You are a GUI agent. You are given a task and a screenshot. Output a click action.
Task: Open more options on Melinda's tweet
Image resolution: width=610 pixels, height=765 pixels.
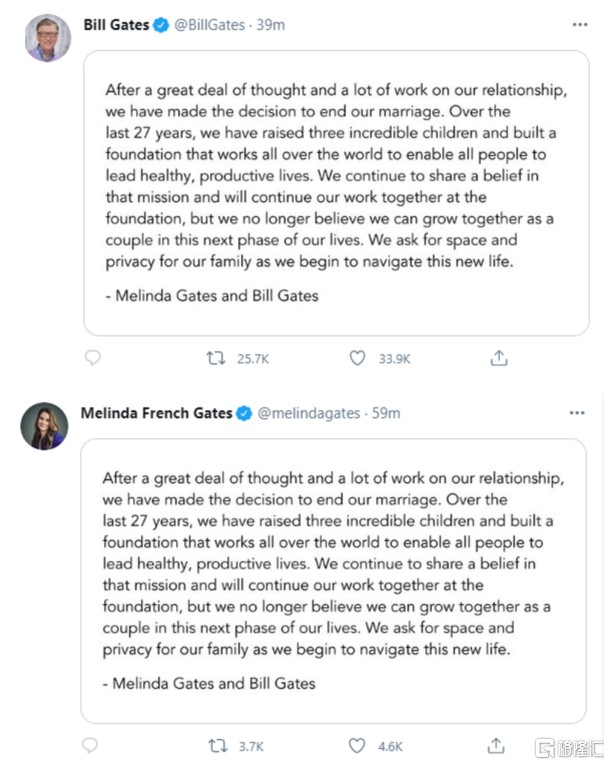577,412
